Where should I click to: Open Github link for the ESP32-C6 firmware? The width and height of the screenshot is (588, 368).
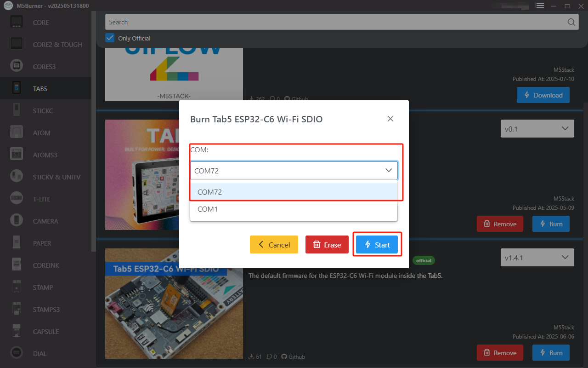294,356
